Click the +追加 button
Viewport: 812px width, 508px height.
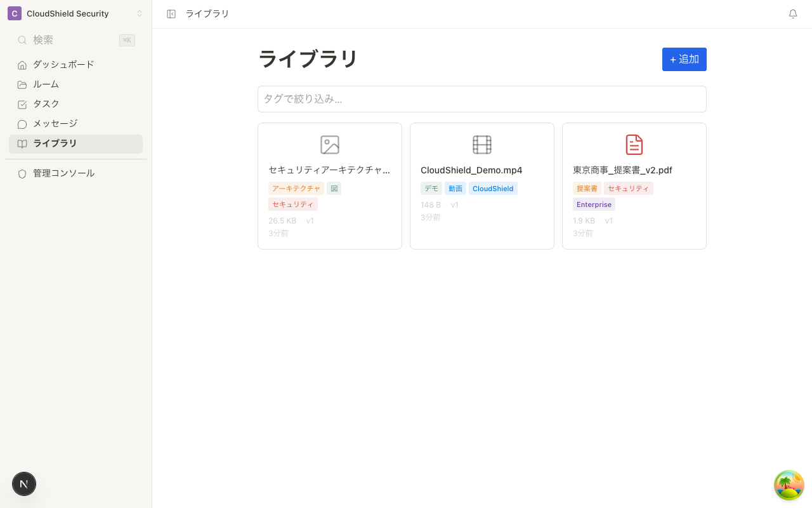pos(684,59)
